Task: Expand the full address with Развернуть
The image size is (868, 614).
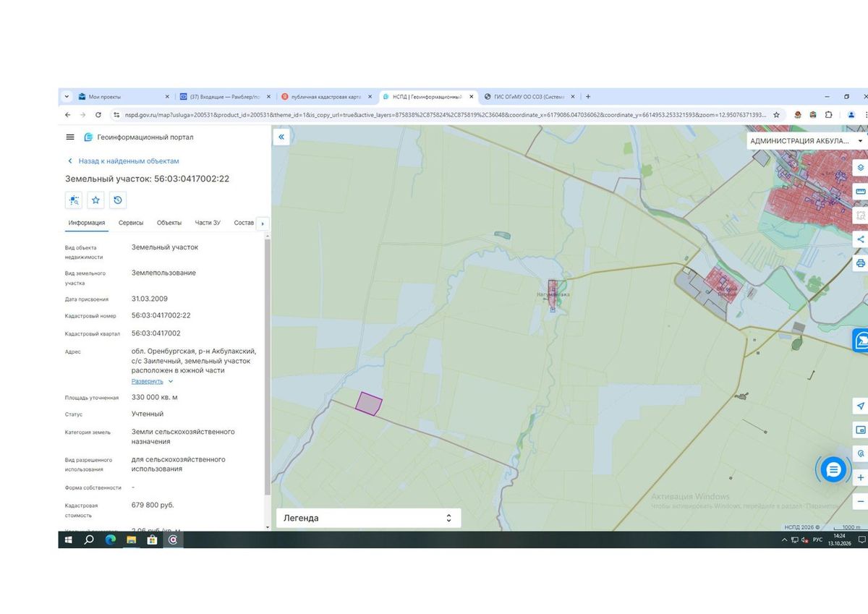Action: 153,381
